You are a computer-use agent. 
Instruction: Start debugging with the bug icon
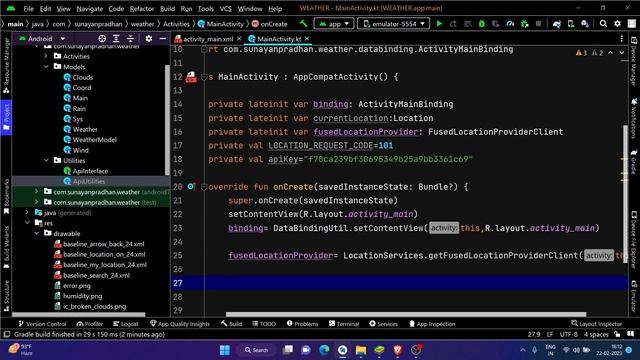point(482,24)
